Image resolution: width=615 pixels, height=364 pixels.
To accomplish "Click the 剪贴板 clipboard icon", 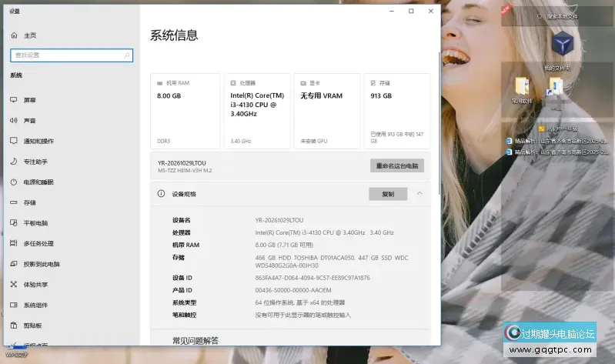I will 14,326.
